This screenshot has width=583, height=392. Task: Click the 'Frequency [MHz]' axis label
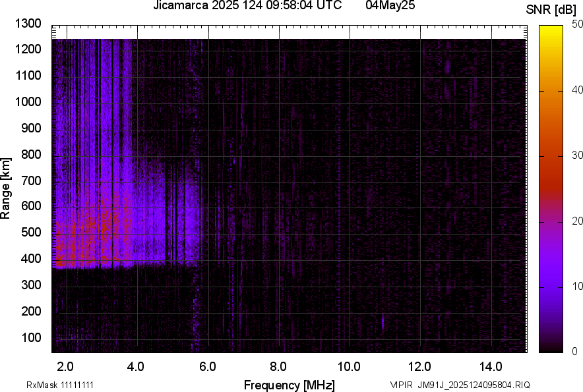(290, 385)
